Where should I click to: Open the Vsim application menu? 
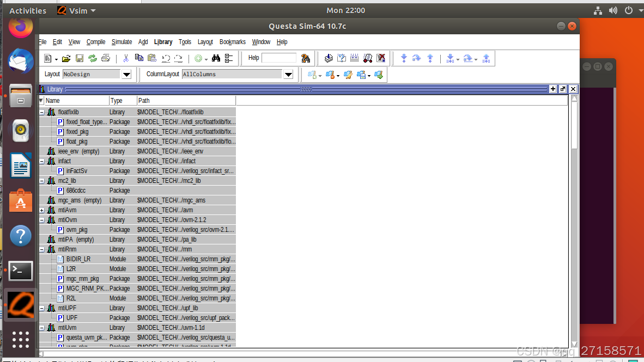[76, 11]
